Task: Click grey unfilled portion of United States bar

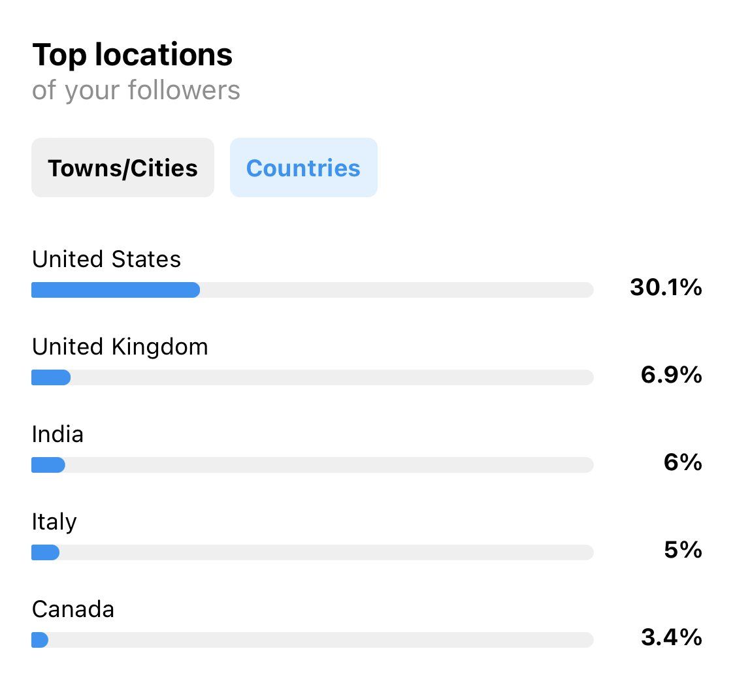Action: click(396, 290)
